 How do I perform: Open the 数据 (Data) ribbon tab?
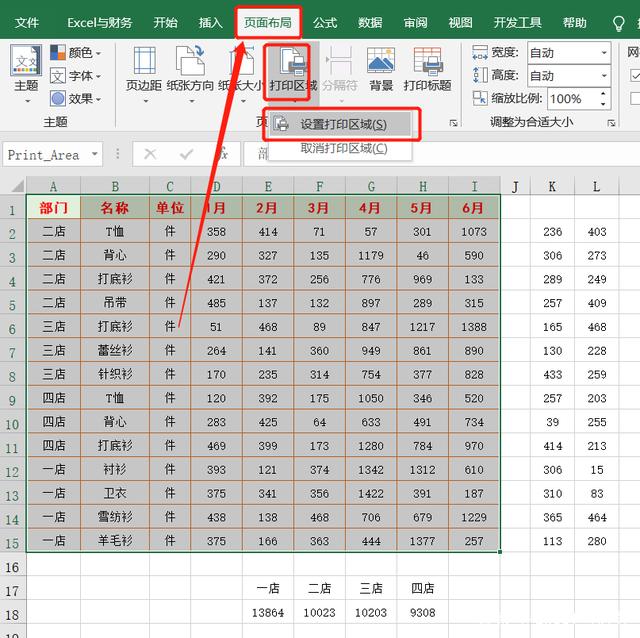(370, 22)
